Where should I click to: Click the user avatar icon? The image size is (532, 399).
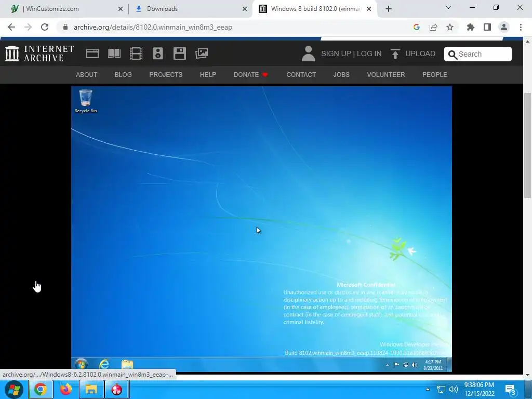[308, 54]
